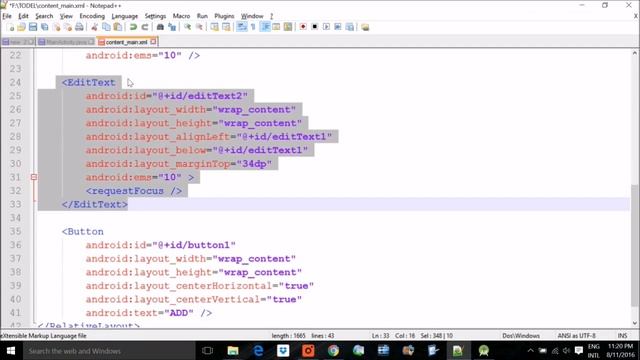Open the Settings menu
Viewport: 640px width, 360px height.
point(155,16)
